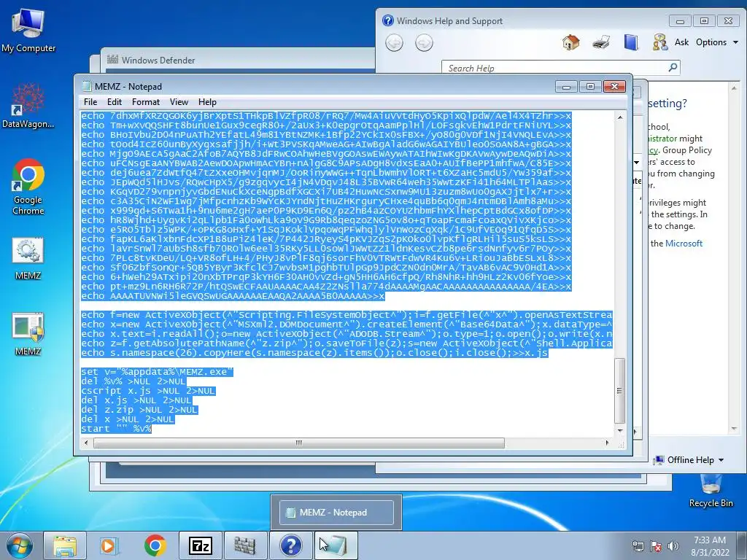Click the taskbar clock showing 7:33 AM
747x560 pixels.
click(709, 545)
